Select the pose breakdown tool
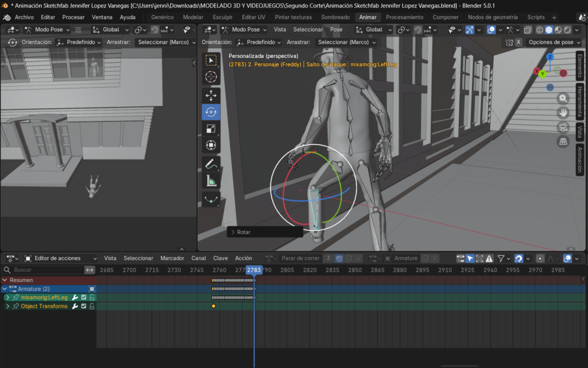The height and width of the screenshot is (368, 588). tap(211, 199)
